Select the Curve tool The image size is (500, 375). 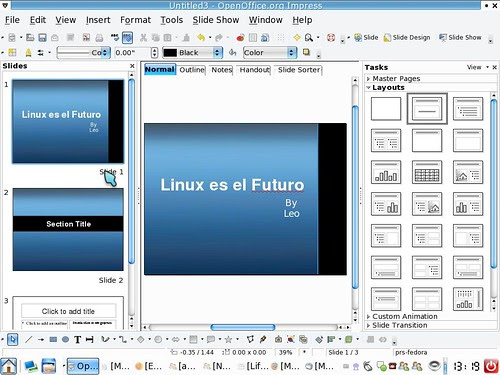tap(105, 340)
